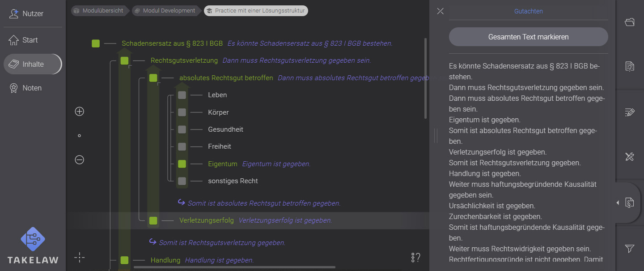This screenshot has height=271, width=644.
Task: Select the document settings icon in the sidebar
Action: point(629,66)
